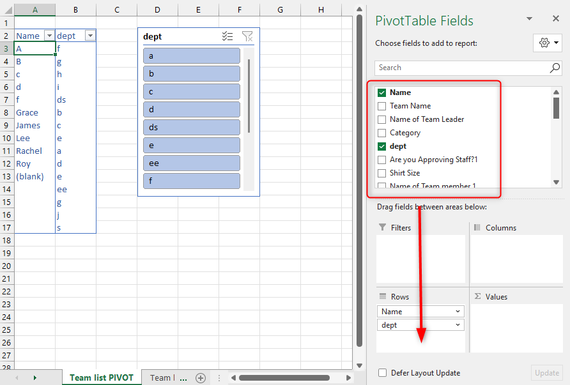This screenshot has width=570, height=385.
Task: Select cell containing Grace
Action: tap(35, 113)
